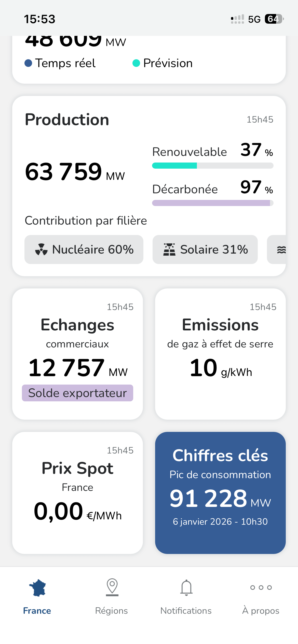The image size is (298, 644).
Task: Select the Solaire 31% chip
Action: pyautogui.click(x=205, y=250)
